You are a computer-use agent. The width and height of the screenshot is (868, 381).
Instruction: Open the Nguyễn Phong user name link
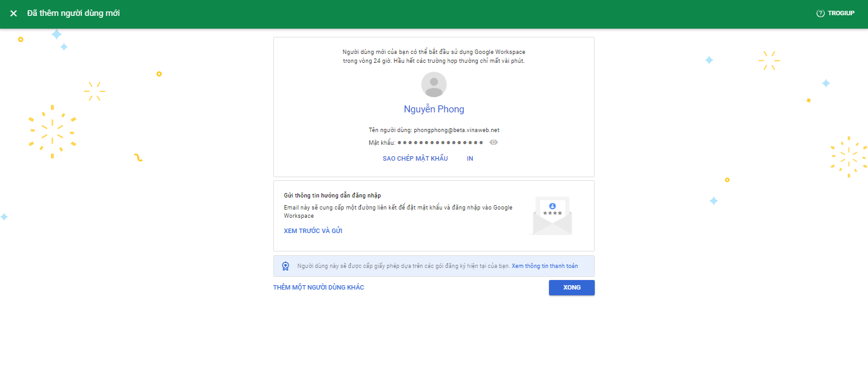tap(434, 109)
